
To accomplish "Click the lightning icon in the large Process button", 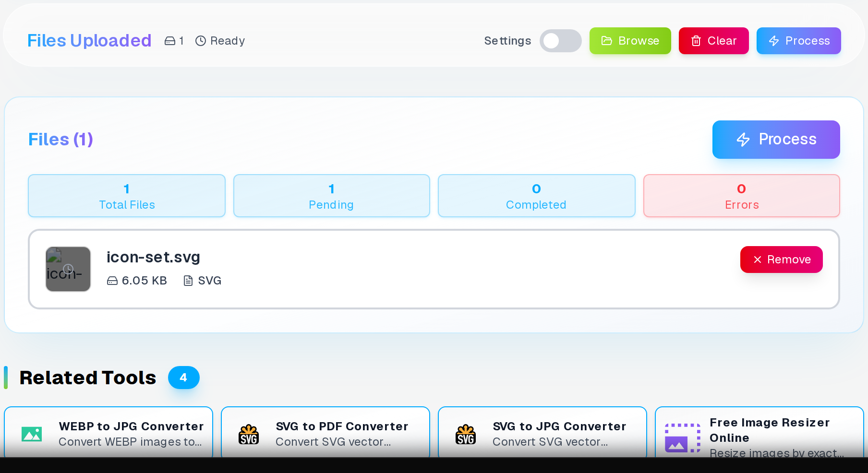I will point(743,140).
